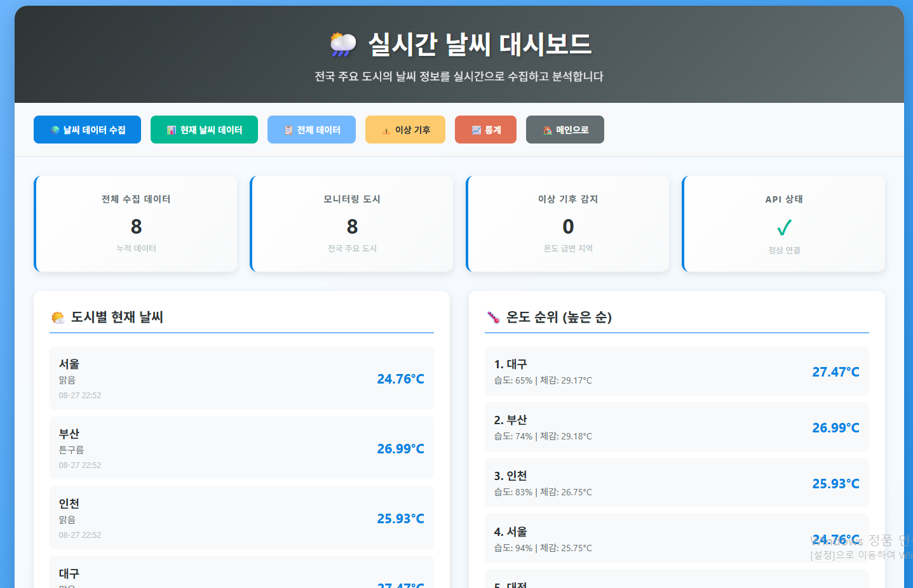This screenshot has height=588, width=913.
Task: Click the 서울 city weather row
Action: pyautogui.click(x=241, y=378)
